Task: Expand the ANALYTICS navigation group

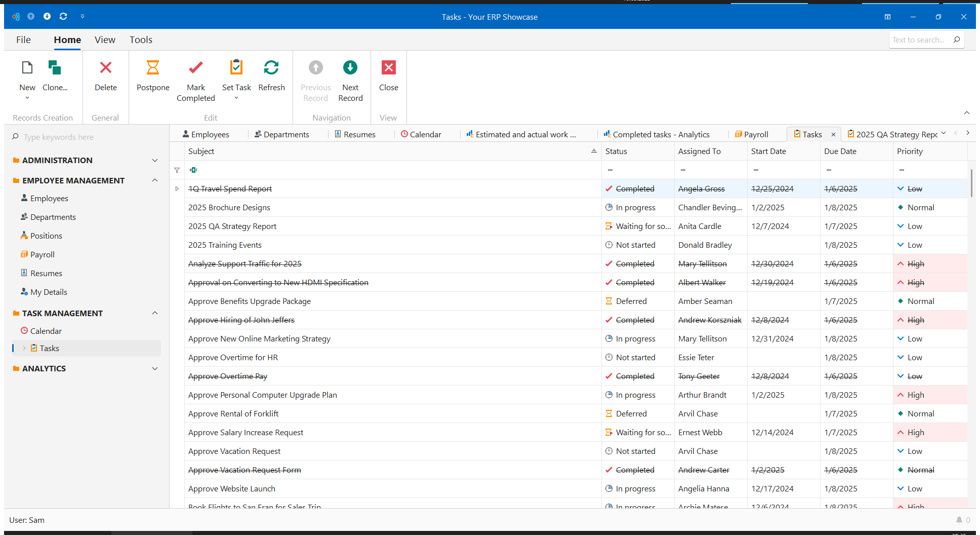Action: [155, 369]
